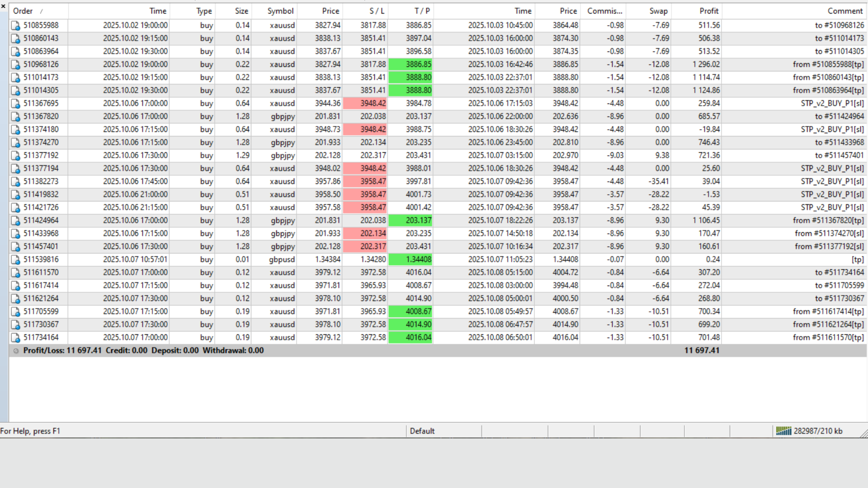Image resolution: width=868 pixels, height=488 pixels.
Task: Sort entries using the Symbol column header
Action: (280, 11)
